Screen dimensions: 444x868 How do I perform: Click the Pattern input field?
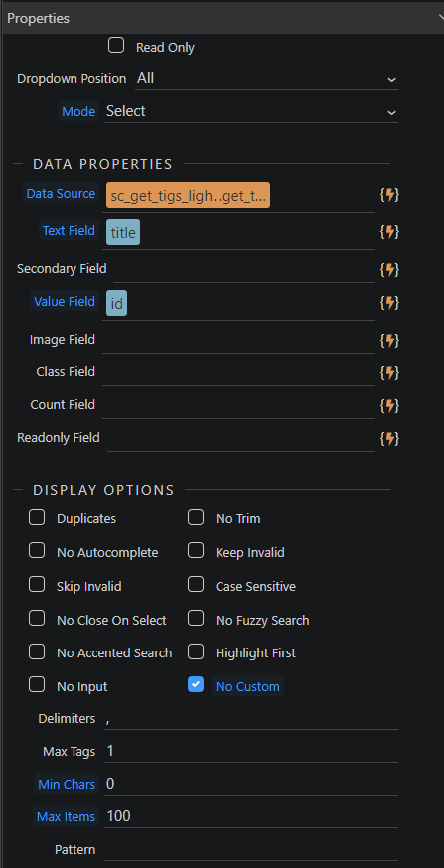pos(251,850)
